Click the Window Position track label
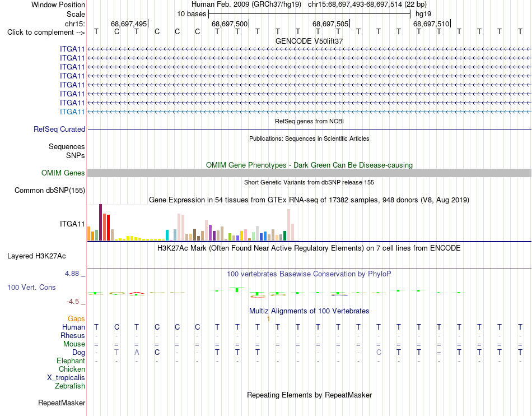This screenshot has width=532, height=416. (x=58, y=4)
